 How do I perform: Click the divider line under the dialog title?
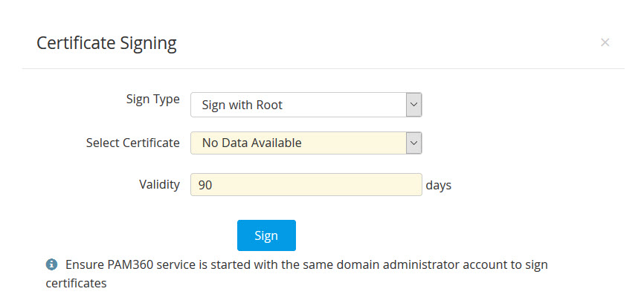click(323, 69)
